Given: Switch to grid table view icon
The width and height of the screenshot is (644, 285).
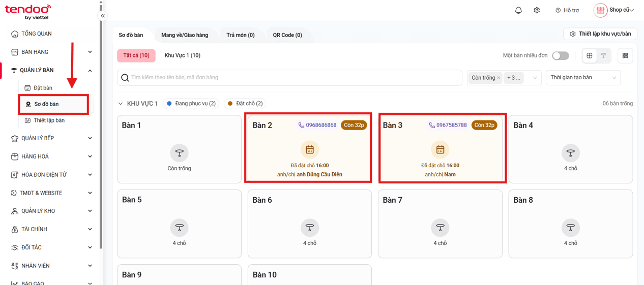Looking at the screenshot, I should 590,55.
